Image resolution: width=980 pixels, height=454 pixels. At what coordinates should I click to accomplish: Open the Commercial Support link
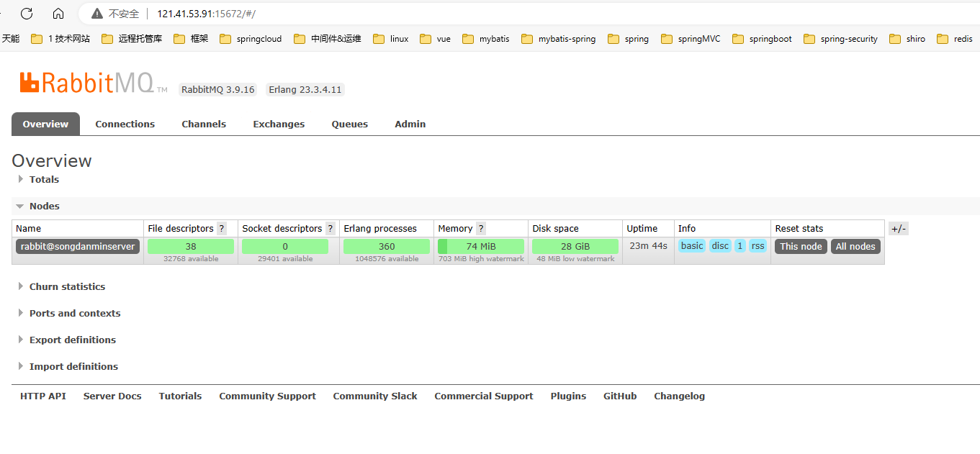coord(484,396)
